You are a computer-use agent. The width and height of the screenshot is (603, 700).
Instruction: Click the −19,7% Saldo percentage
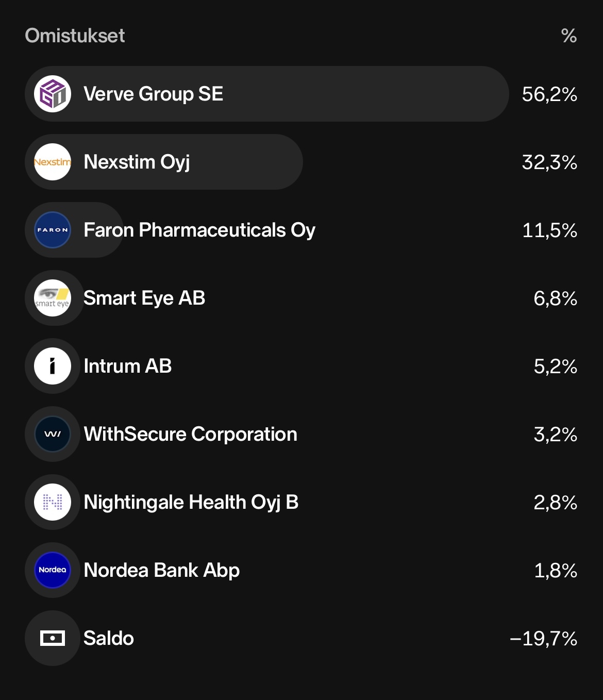click(543, 639)
